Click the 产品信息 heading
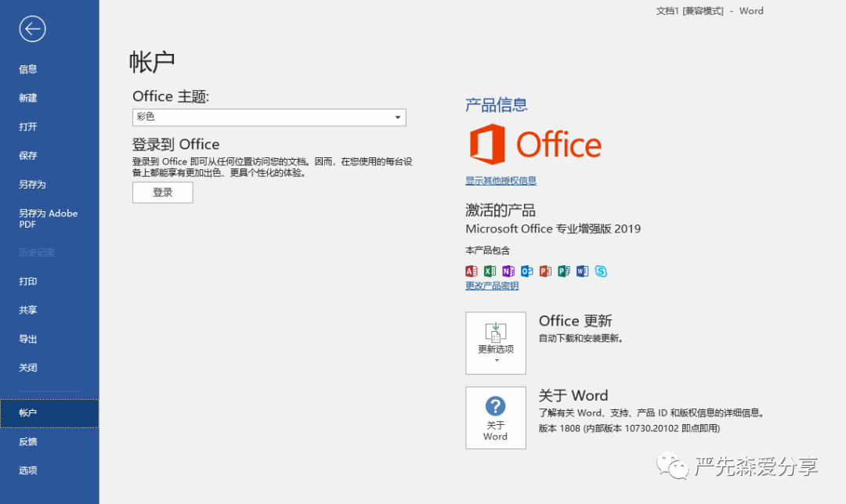The width and height of the screenshot is (846, 504). click(x=497, y=105)
